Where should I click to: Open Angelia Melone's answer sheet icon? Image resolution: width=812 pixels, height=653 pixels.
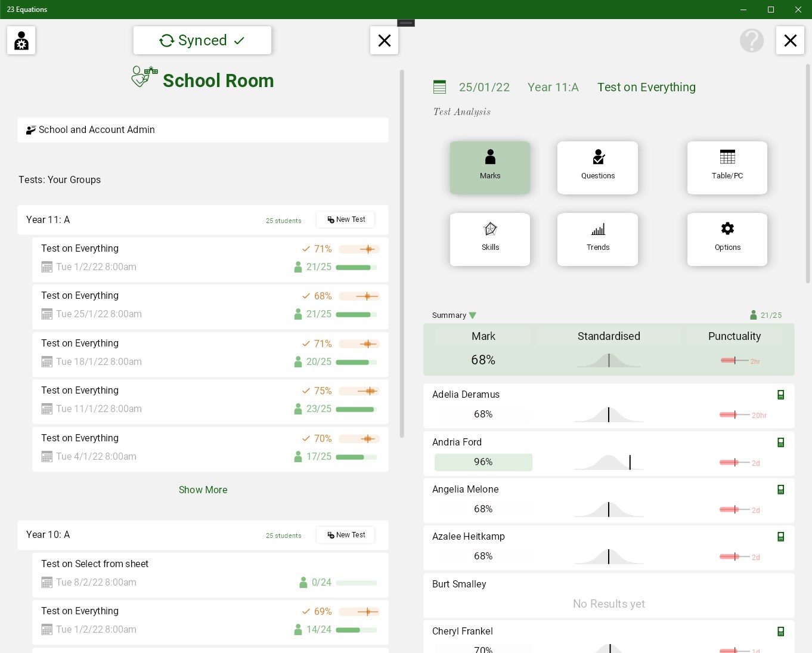(780, 490)
